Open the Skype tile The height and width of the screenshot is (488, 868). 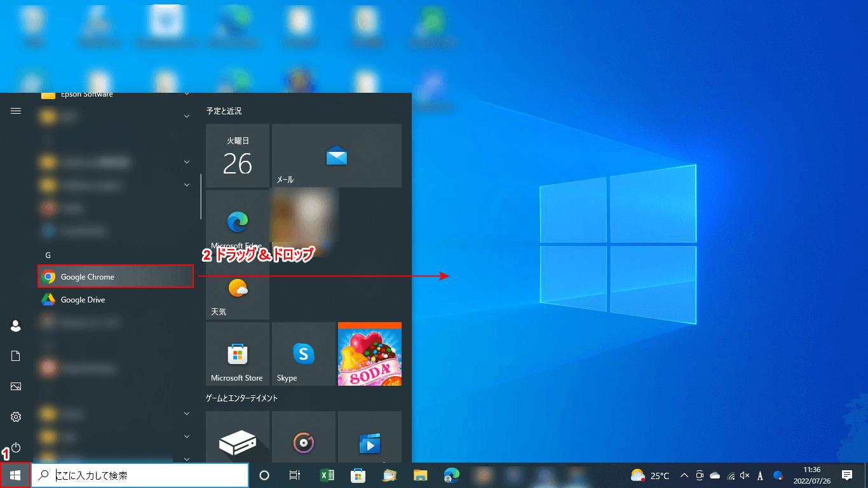click(x=304, y=354)
